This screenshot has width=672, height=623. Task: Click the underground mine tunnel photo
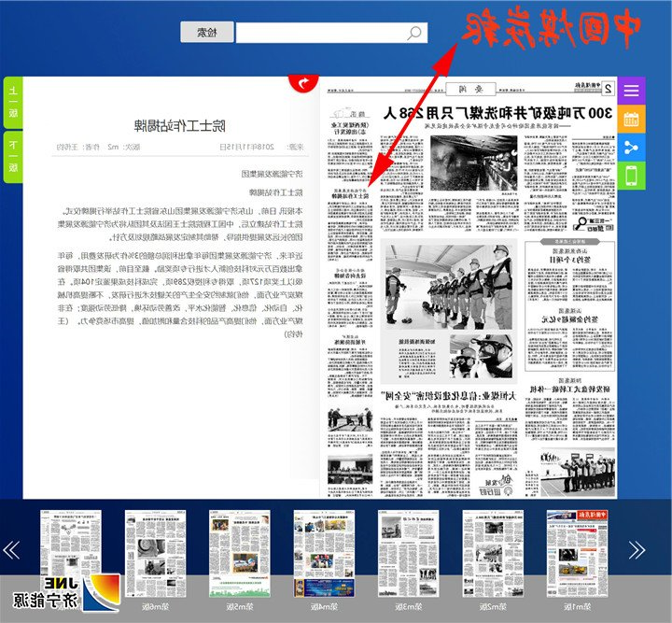[473, 163]
